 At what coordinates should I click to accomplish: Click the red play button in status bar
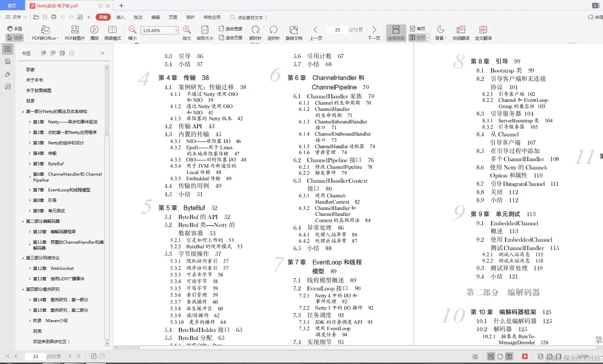point(525,356)
